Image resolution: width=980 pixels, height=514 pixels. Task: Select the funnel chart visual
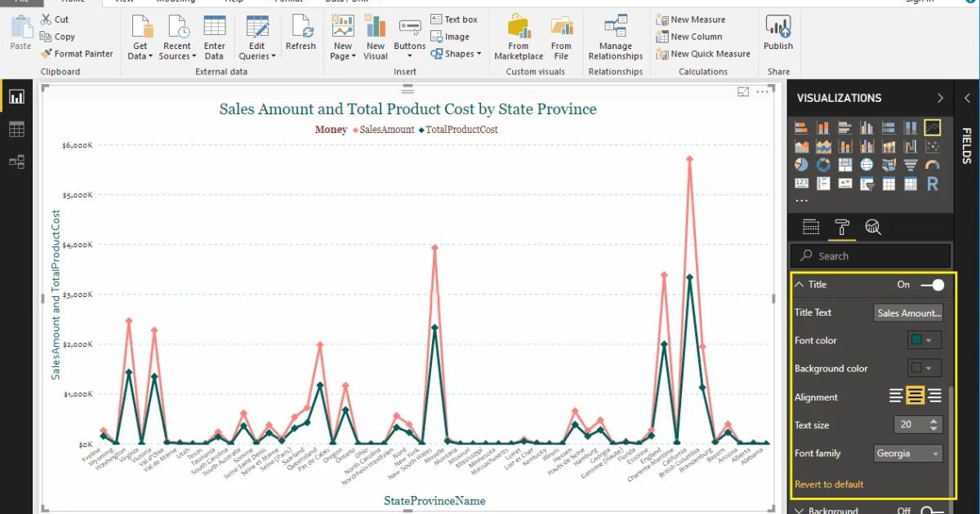pos(910,163)
